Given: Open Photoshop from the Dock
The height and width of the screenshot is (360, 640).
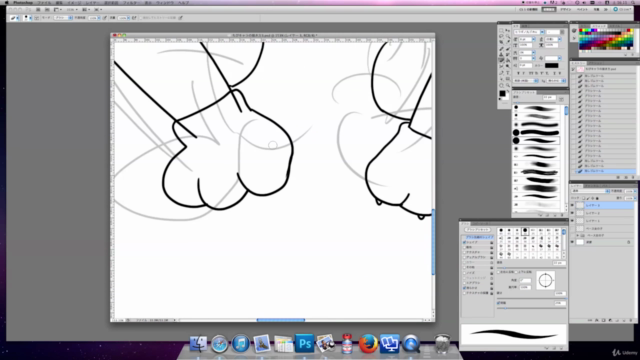Looking at the screenshot, I should [x=304, y=344].
